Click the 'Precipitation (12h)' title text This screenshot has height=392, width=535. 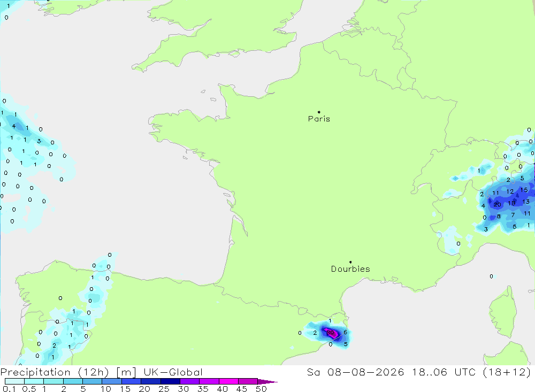[55, 372]
